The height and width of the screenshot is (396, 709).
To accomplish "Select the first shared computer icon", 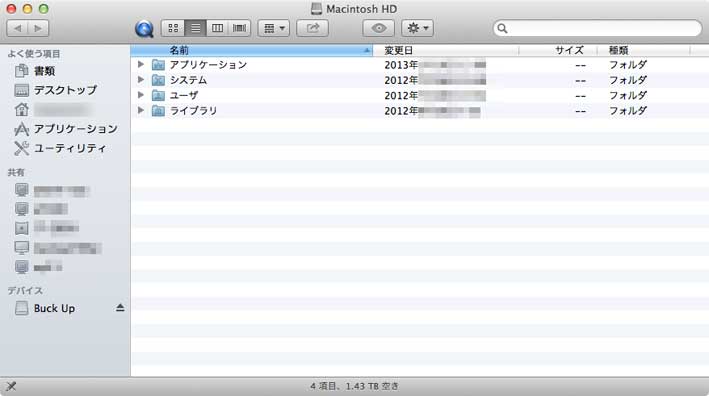I will point(22,190).
